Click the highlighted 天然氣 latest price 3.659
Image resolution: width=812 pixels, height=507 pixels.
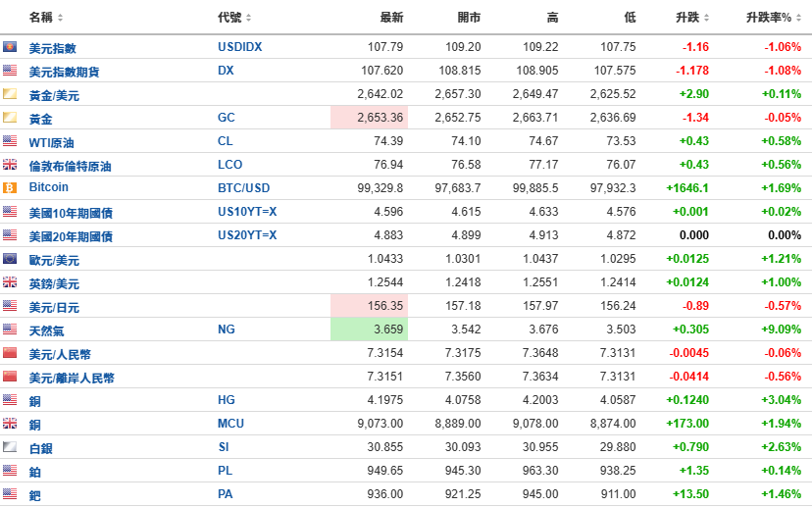(387, 330)
